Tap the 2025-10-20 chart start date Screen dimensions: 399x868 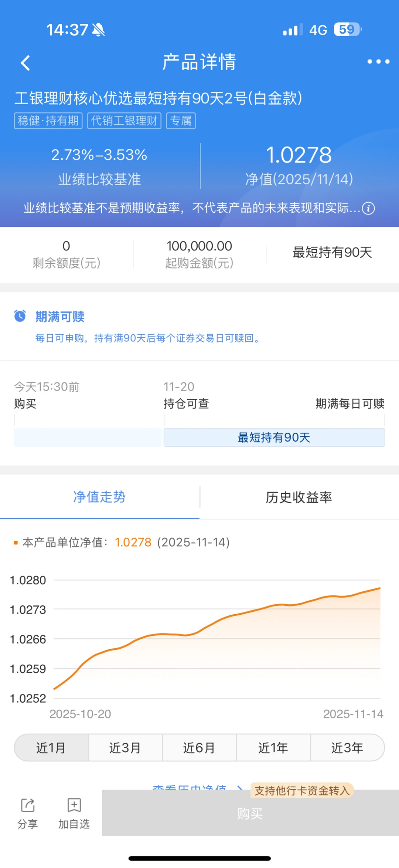[80, 714]
